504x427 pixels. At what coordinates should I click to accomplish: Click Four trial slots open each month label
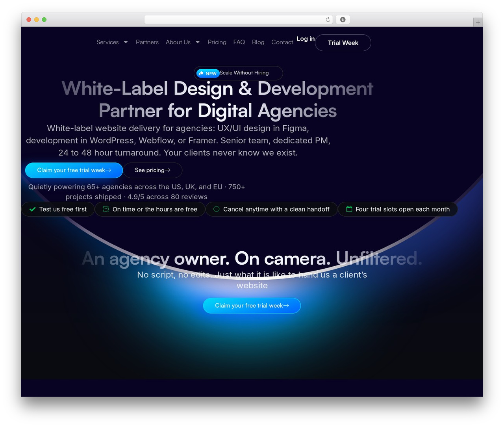pyautogui.click(x=402, y=209)
